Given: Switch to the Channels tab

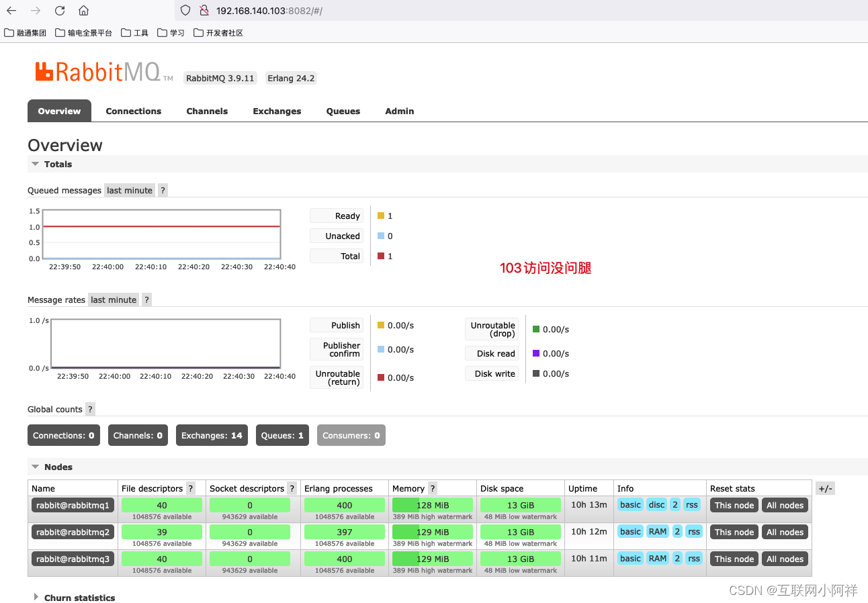Looking at the screenshot, I should pos(207,111).
